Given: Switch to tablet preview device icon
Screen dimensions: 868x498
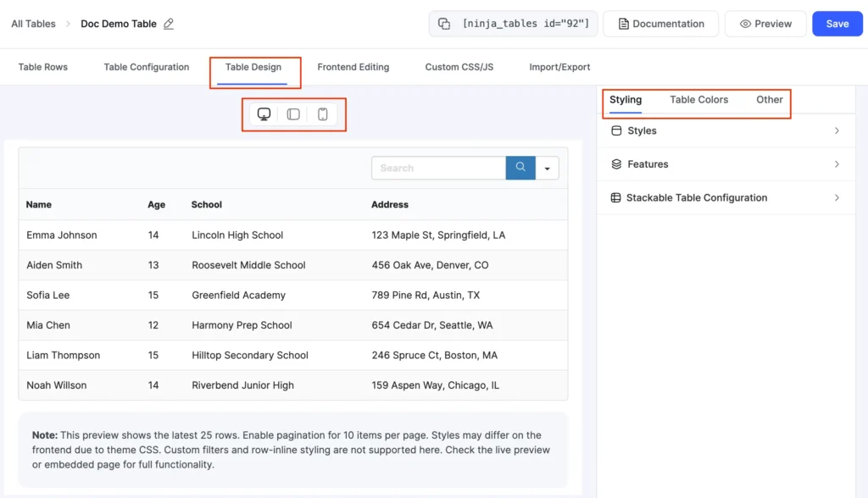Looking at the screenshot, I should click(293, 114).
